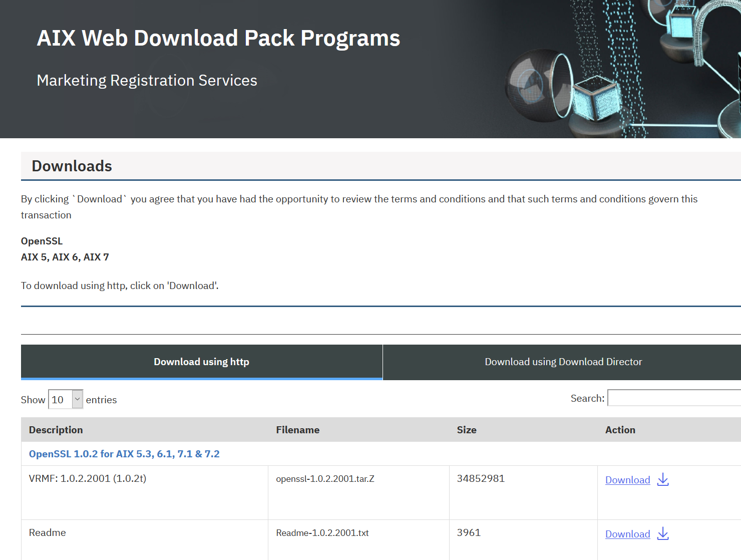Select filename openssl-1.0.2.2001.tar.Z

pyautogui.click(x=325, y=479)
